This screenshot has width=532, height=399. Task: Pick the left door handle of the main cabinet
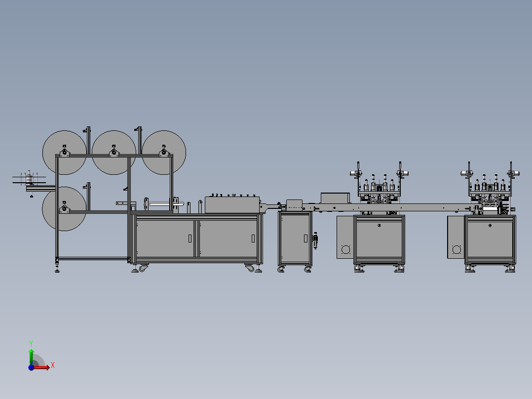[190, 239]
